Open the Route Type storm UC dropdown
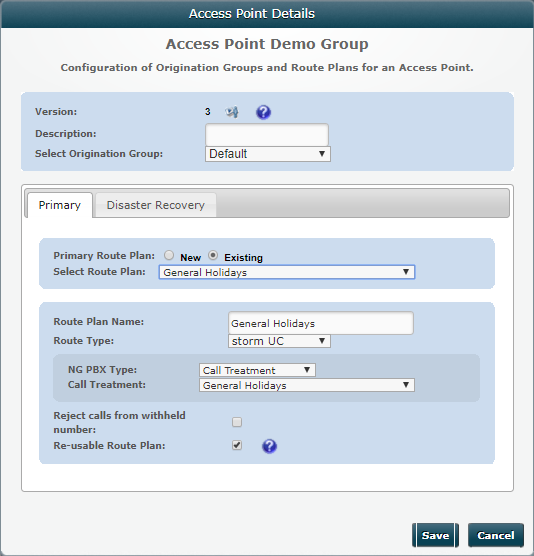534x556 pixels. [x=279, y=341]
